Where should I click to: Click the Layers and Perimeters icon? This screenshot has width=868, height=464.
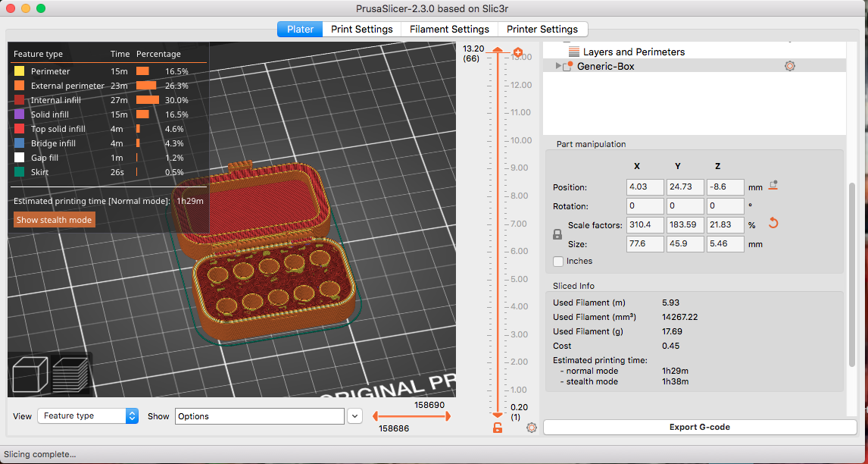tap(574, 52)
